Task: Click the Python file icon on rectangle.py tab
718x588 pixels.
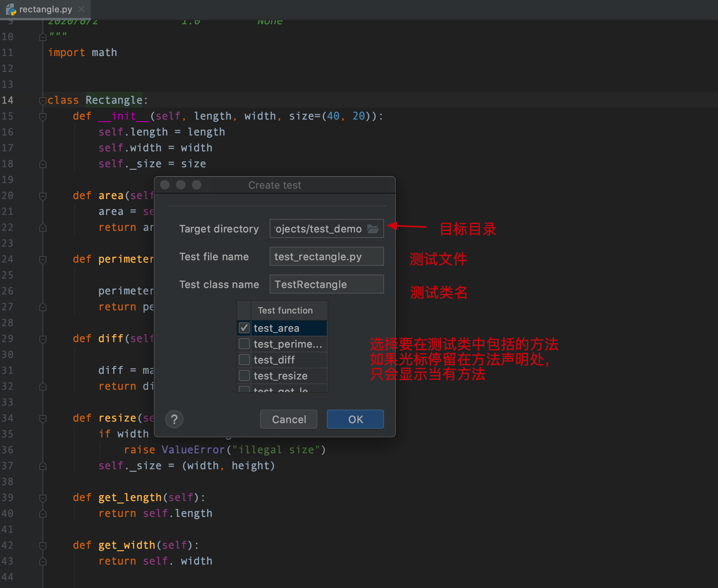Action: [x=11, y=9]
